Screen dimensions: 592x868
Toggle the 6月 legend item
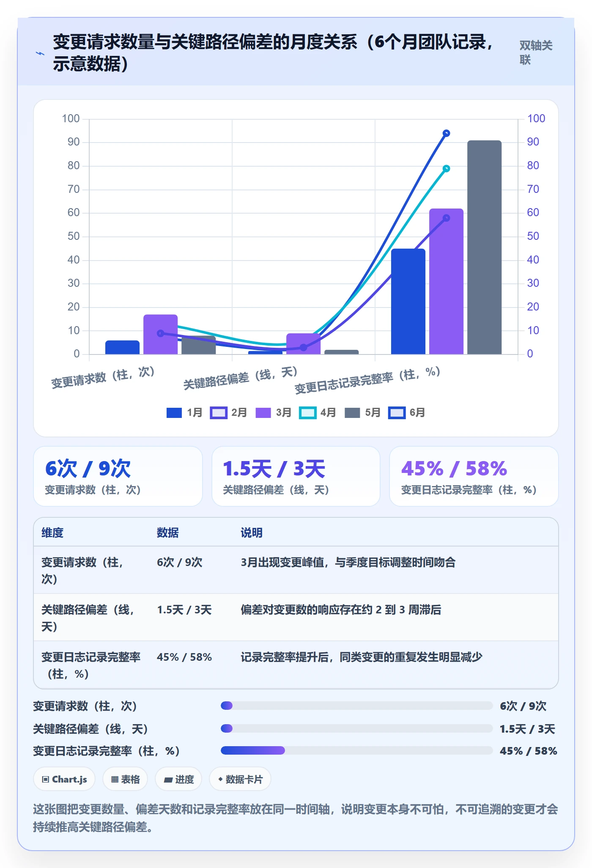(407, 412)
